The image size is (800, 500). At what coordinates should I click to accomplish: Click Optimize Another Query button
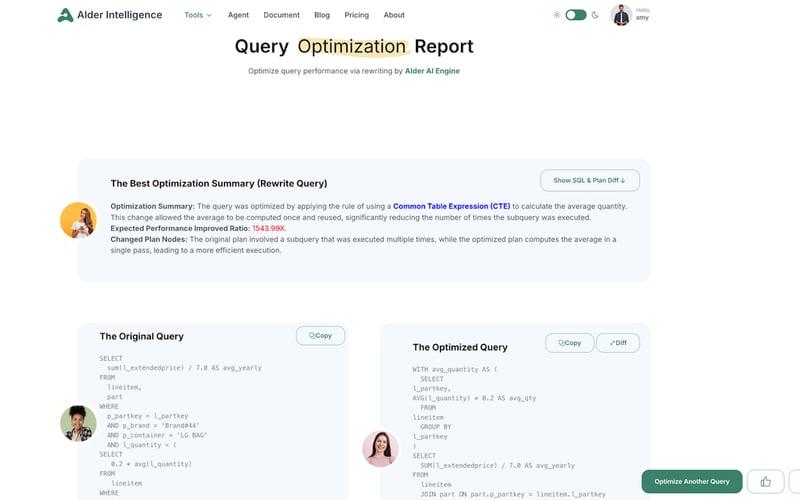click(x=692, y=482)
